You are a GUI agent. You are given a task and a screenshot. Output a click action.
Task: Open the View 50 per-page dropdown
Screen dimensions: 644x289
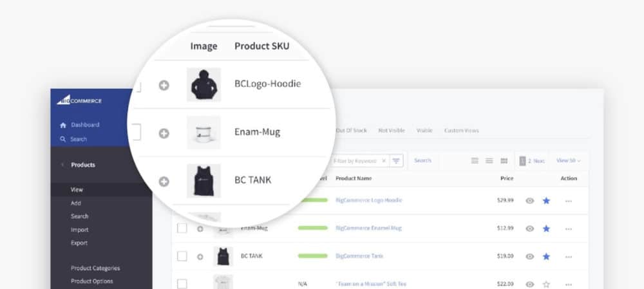click(569, 160)
